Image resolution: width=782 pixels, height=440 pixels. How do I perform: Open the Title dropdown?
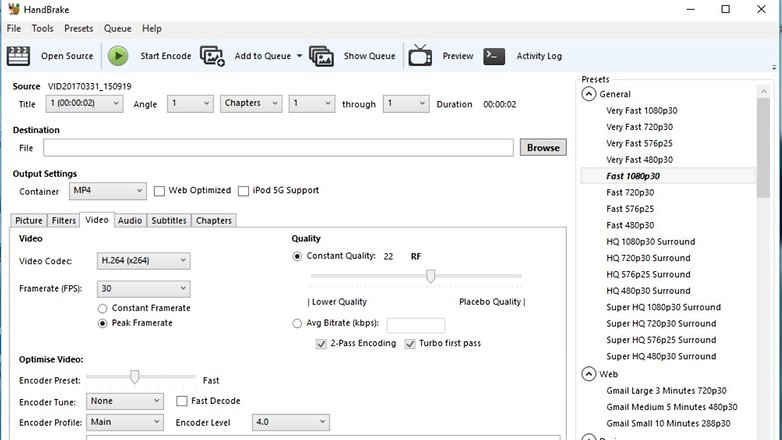pyautogui.click(x=84, y=103)
